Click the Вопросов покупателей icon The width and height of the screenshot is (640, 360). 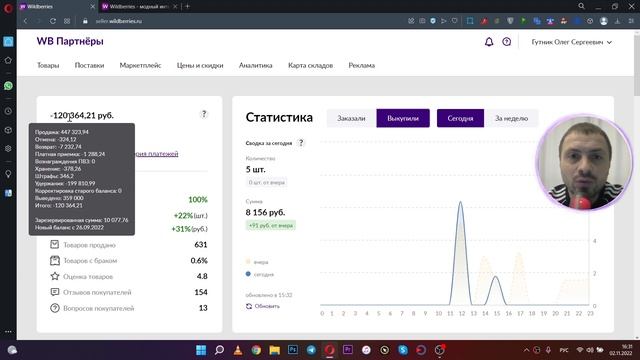pyautogui.click(x=54, y=308)
